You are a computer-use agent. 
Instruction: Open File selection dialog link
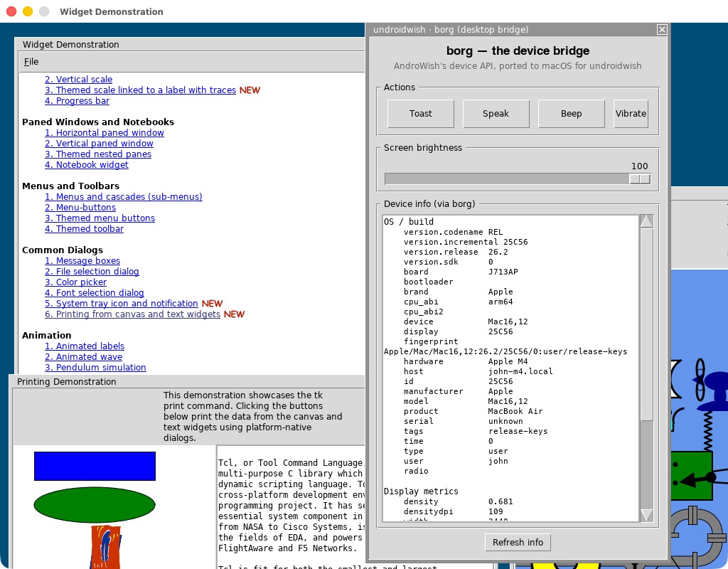click(92, 272)
